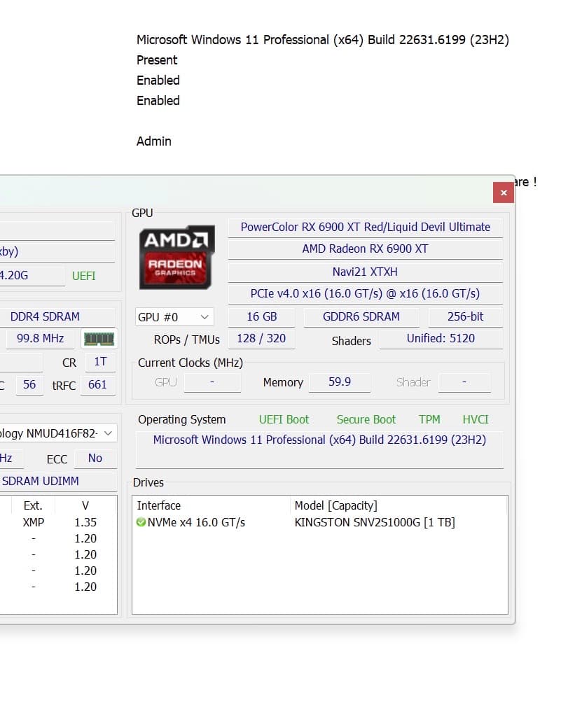The width and height of the screenshot is (582, 728).
Task: Click the CR value 1T
Action: (100, 362)
